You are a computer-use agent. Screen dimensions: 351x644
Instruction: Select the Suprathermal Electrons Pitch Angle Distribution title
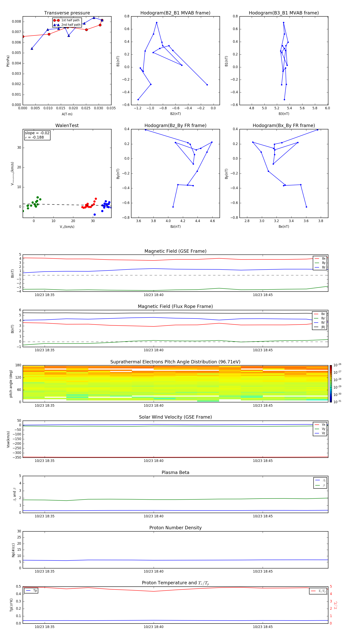pyautogui.click(x=175, y=362)
